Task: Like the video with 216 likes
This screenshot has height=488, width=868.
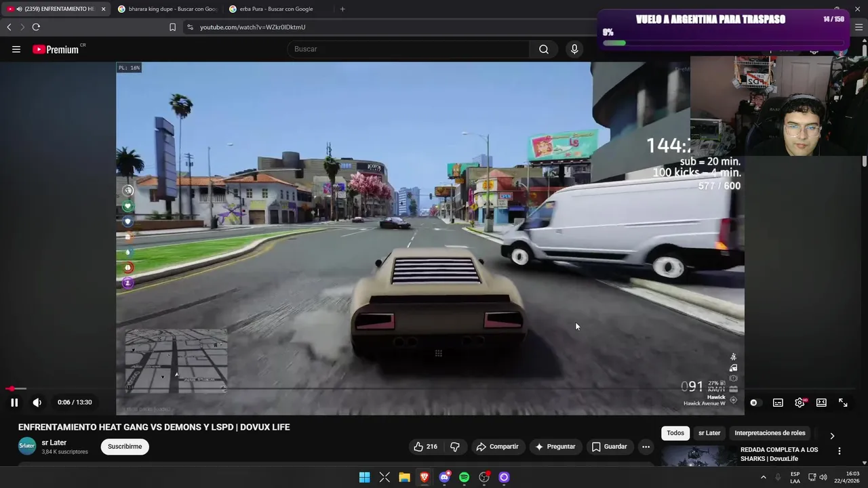Action: point(425,447)
